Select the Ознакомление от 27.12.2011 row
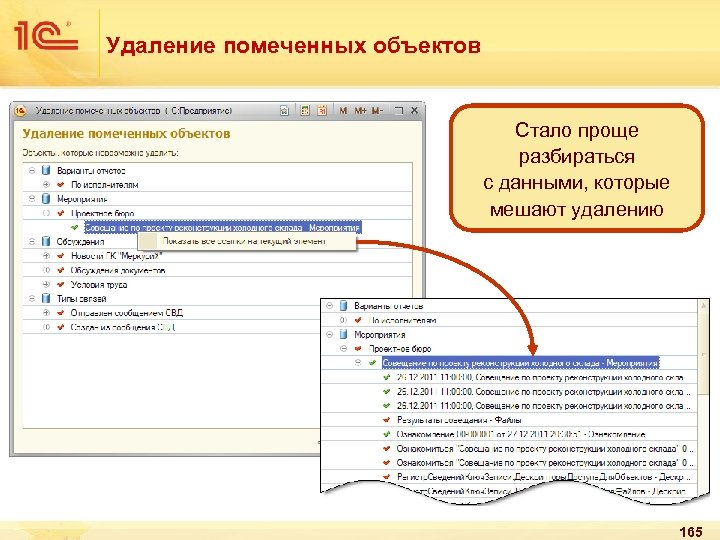This screenshot has width=720, height=540. click(x=509, y=434)
